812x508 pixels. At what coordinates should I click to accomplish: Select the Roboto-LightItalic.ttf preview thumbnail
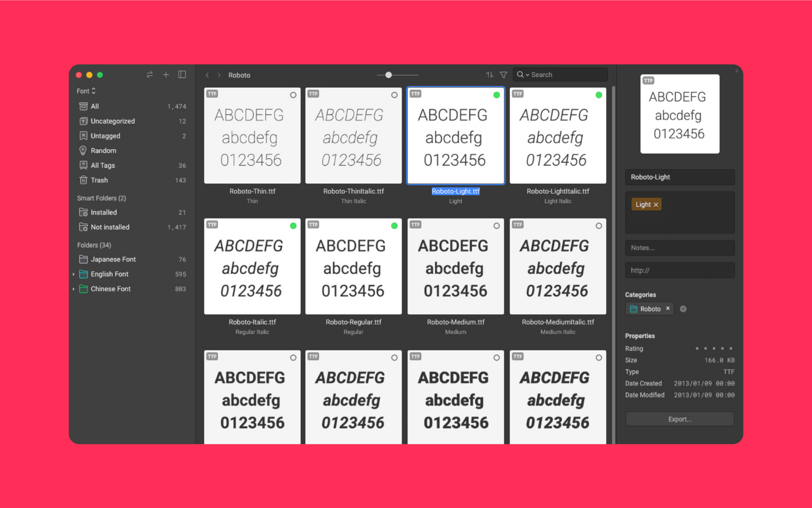(558, 136)
